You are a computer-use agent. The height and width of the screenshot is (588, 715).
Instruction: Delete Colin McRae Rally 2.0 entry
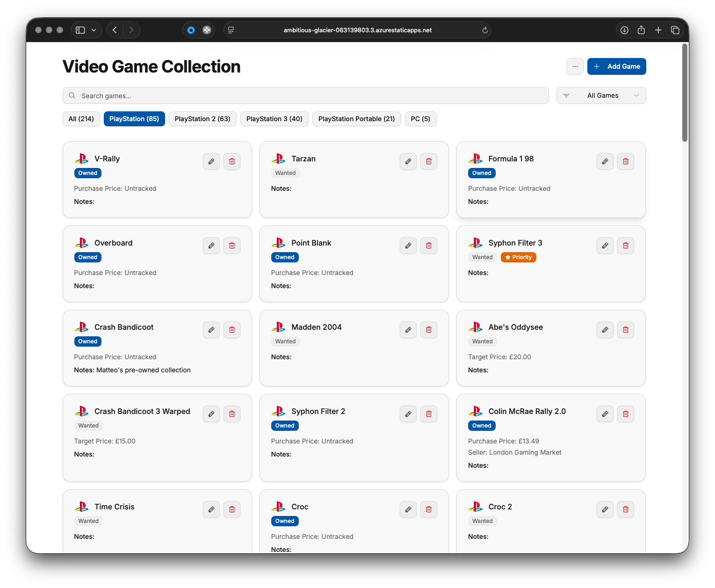coord(626,414)
